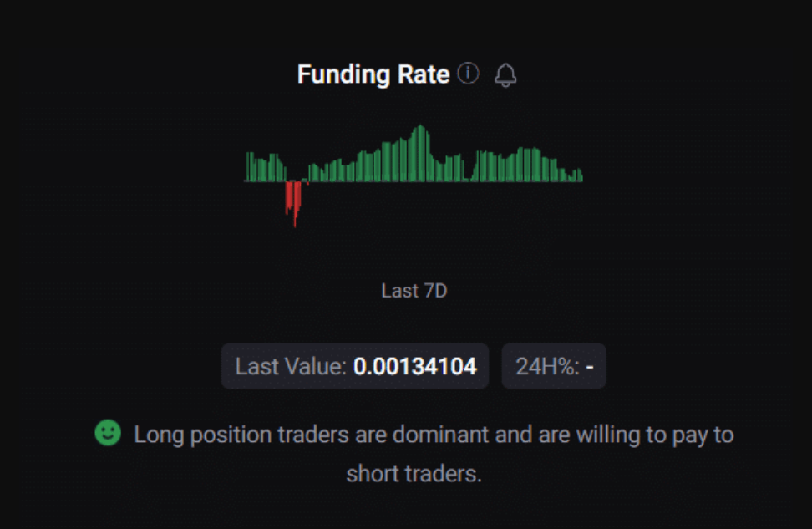Click the 24H% badge

[x=553, y=366]
